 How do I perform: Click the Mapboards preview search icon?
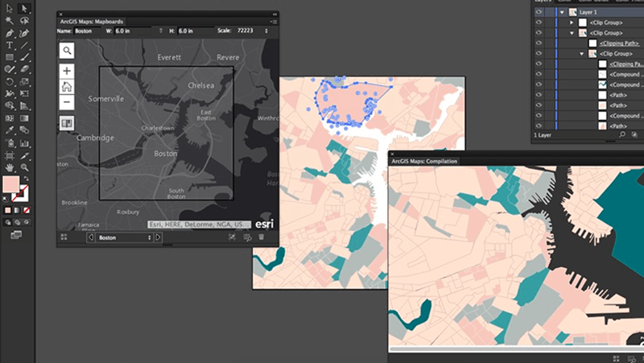(247, 237)
